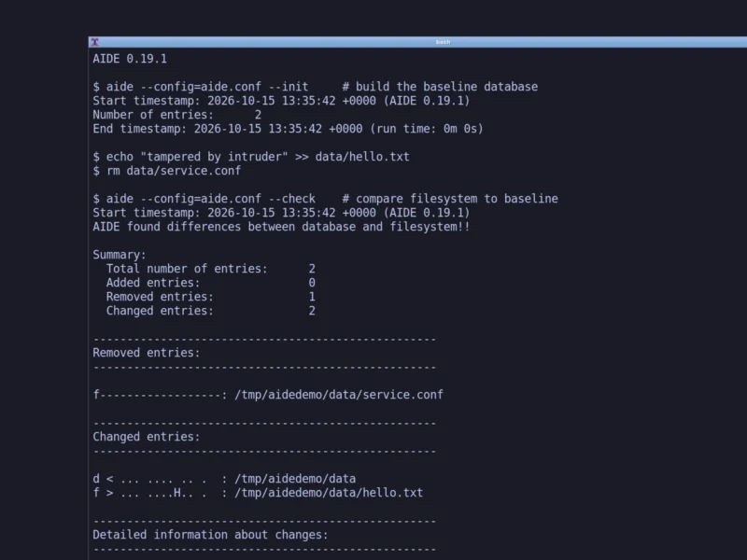The width and height of the screenshot is (747, 560).
Task: Click the "Summary:" heading
Action: [120, 255]
